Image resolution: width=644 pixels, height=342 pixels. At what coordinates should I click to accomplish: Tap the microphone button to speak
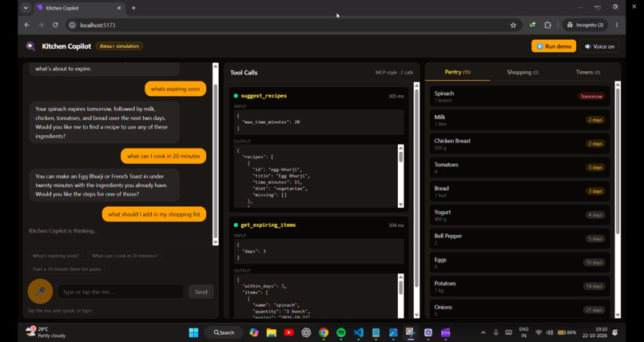coord(40,292)
